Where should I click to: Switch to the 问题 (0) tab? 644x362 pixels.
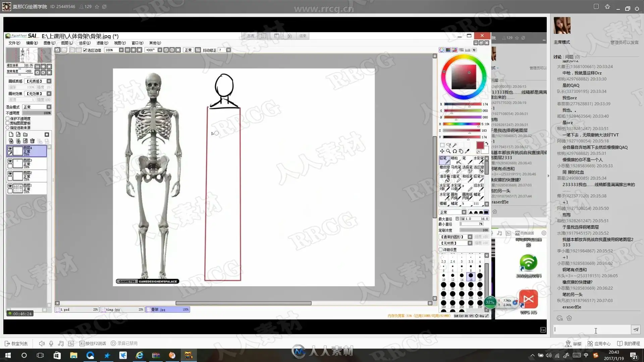point(573,57)
